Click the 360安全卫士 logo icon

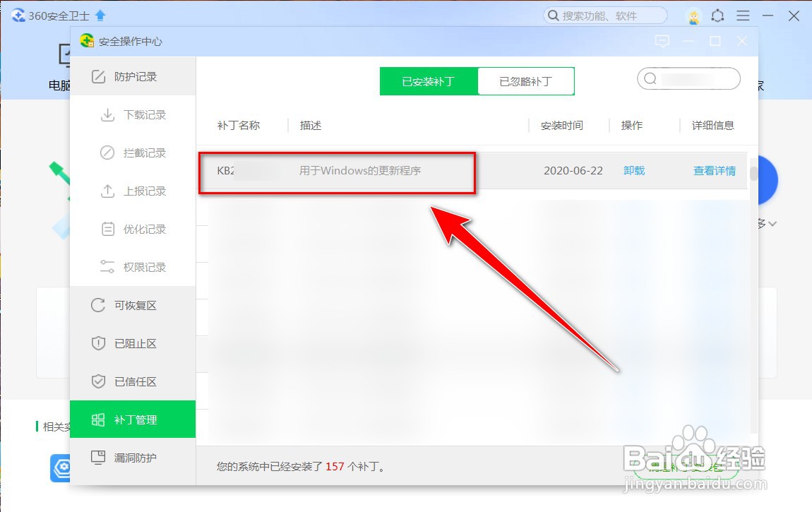(x=18, y=16)
